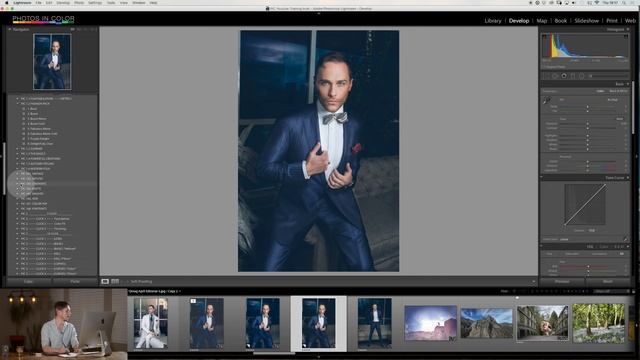Adjust the Contrast slider

(588, 128)
